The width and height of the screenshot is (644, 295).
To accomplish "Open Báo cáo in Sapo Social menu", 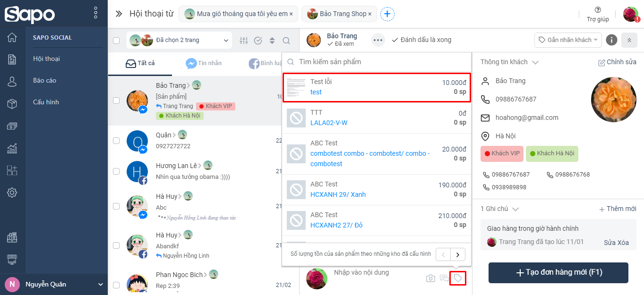I will click(45, 80).
